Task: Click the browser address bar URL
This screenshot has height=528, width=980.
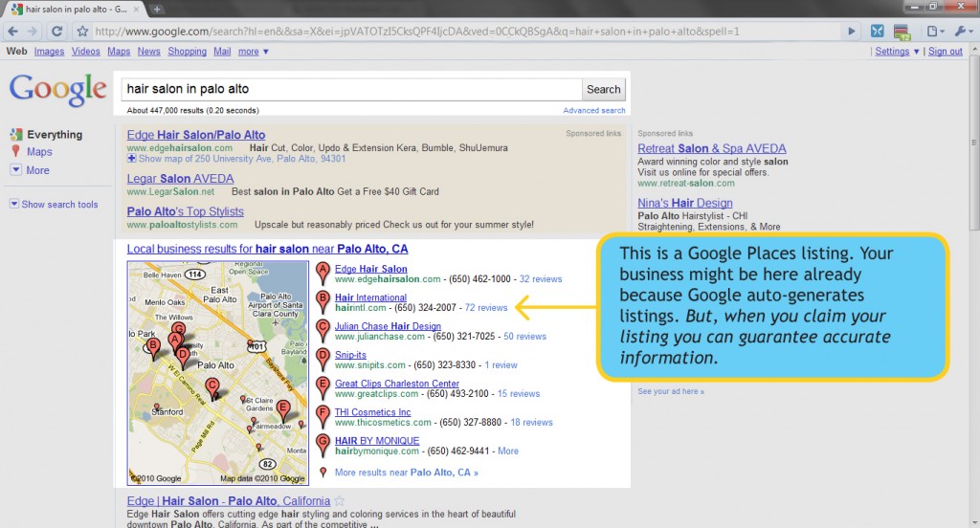Action: coord(417,32)
